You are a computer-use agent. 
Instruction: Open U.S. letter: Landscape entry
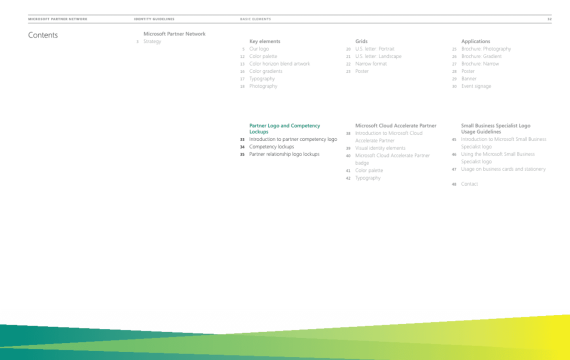pyautogui.click(x=378, y=56)
